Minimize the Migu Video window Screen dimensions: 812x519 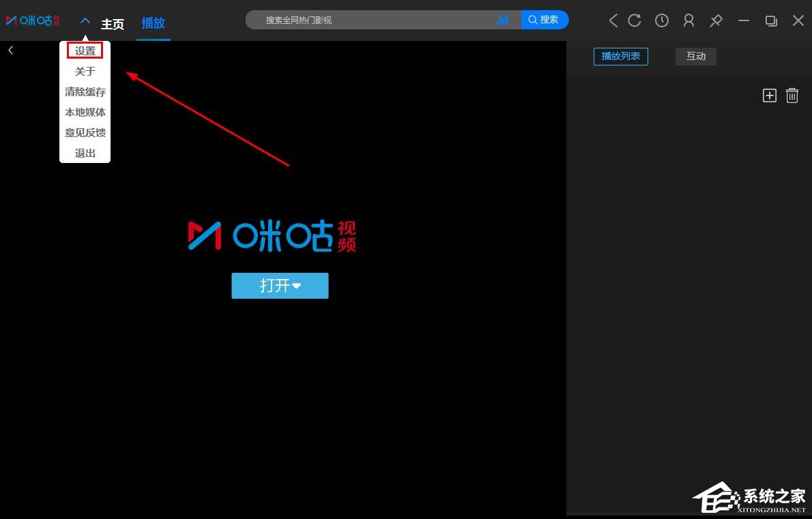[744, 20]
